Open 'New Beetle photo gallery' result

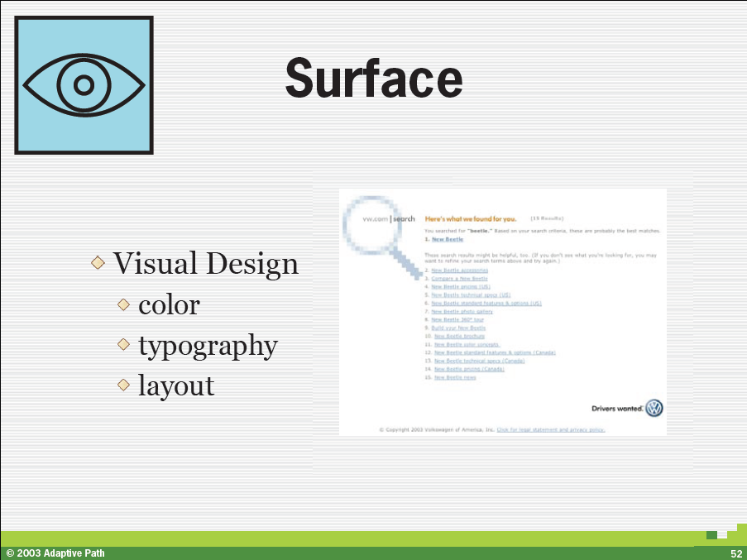click(462, 311)
